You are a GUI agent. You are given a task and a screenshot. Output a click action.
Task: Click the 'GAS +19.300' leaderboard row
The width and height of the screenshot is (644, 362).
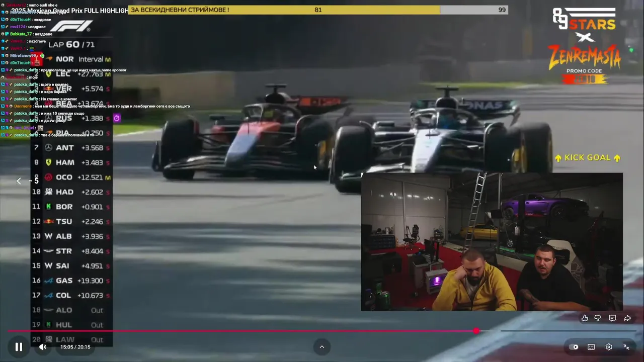coord(71,281)
